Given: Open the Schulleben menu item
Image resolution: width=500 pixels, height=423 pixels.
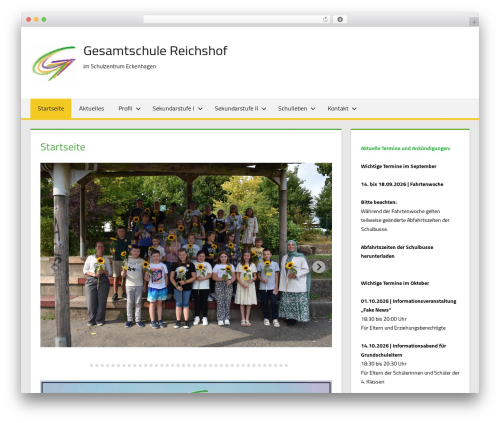Looking at the screenshot, I should point(292,109).
